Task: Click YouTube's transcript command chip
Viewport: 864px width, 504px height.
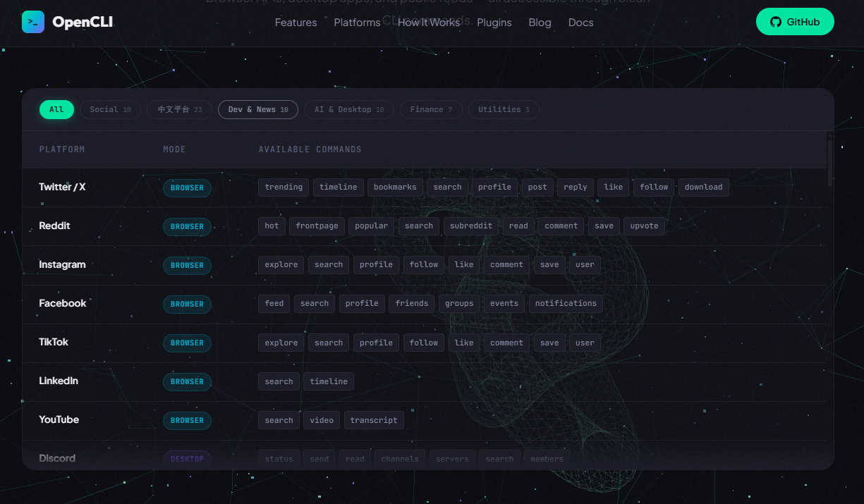Action: click(374, 420)
